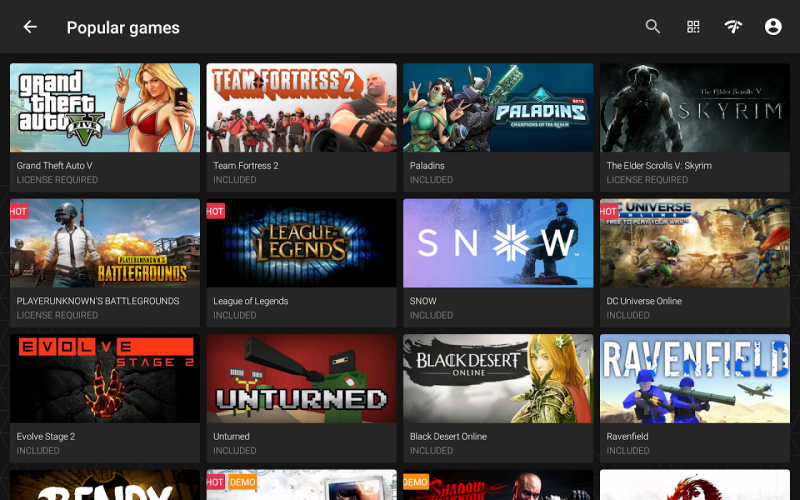Click INCLUDED under Unturned
Viewport: 800px width, 500px height.
(x=235, y=451)
